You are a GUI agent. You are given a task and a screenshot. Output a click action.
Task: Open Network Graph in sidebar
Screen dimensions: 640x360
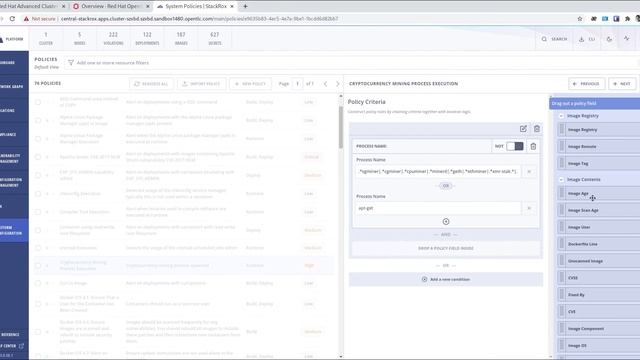click(14, 87)
